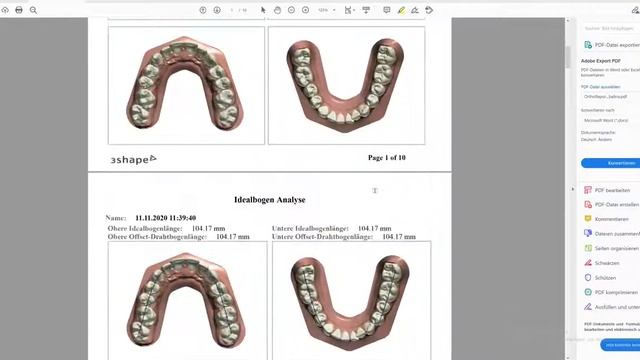Open Dateien zusammenführen tool

pos(611,233)
